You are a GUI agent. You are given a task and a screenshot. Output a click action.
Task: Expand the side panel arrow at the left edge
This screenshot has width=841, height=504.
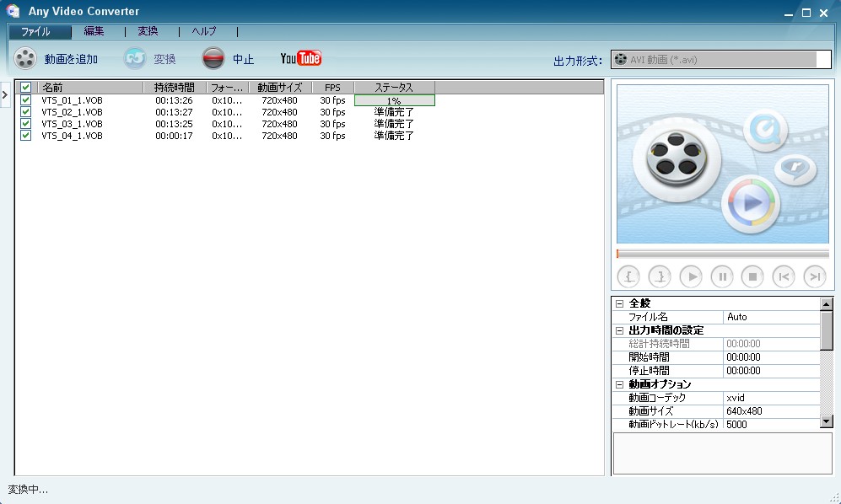click(x=5, y=95)
